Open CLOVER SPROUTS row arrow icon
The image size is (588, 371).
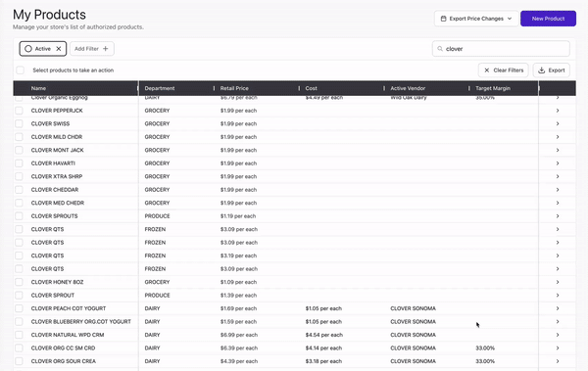click(x=558, y=216)
